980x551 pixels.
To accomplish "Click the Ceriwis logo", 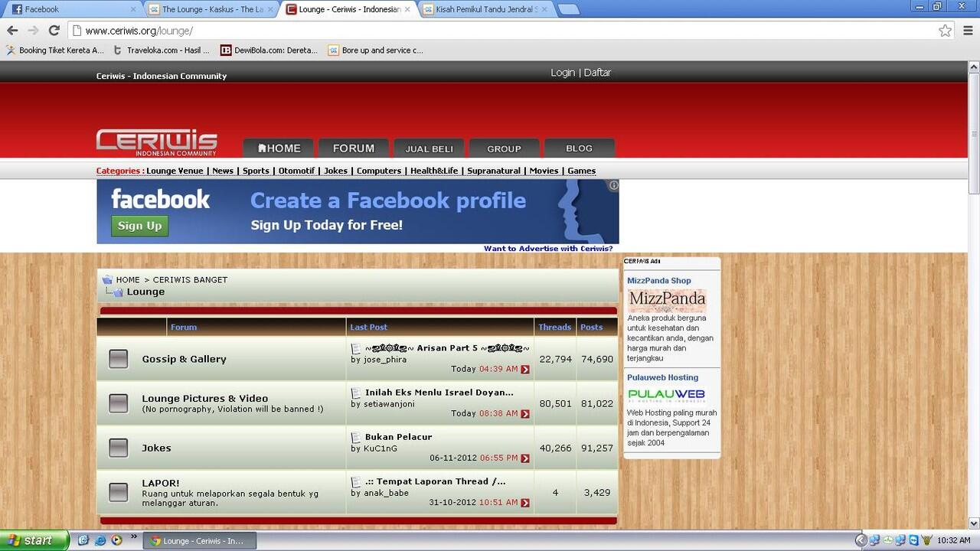I will coord(157,142).
